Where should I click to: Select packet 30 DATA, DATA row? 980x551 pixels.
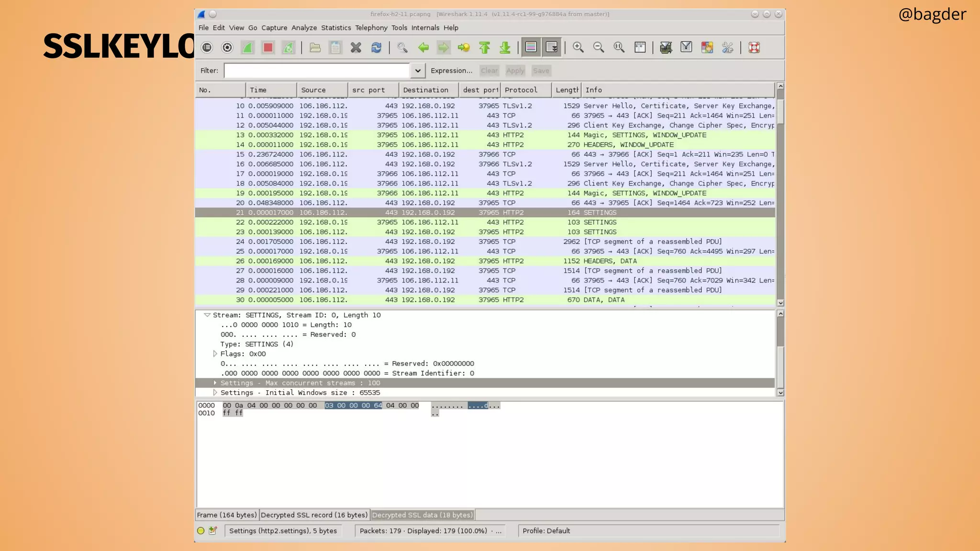[x=485, y=299]
